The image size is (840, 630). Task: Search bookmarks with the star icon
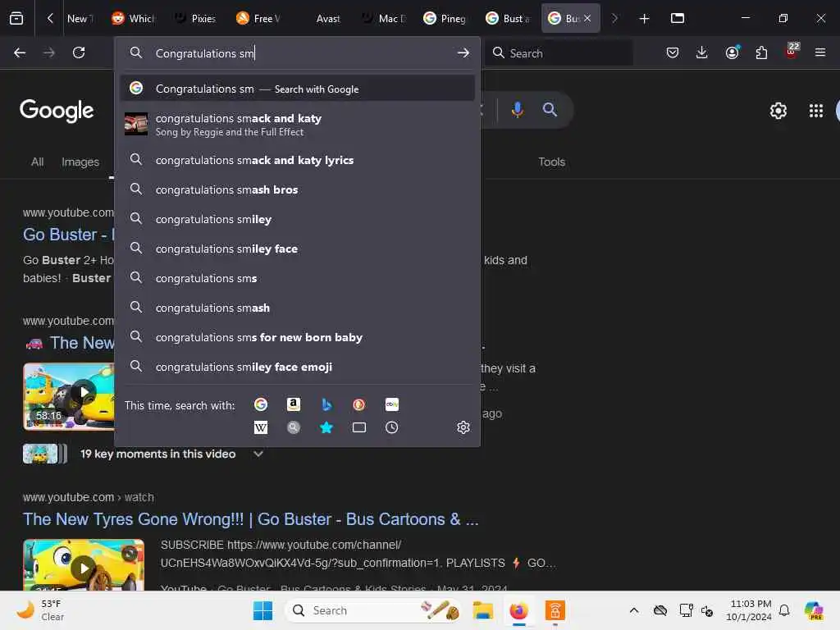pyautogui.click(x=326, y=427)
